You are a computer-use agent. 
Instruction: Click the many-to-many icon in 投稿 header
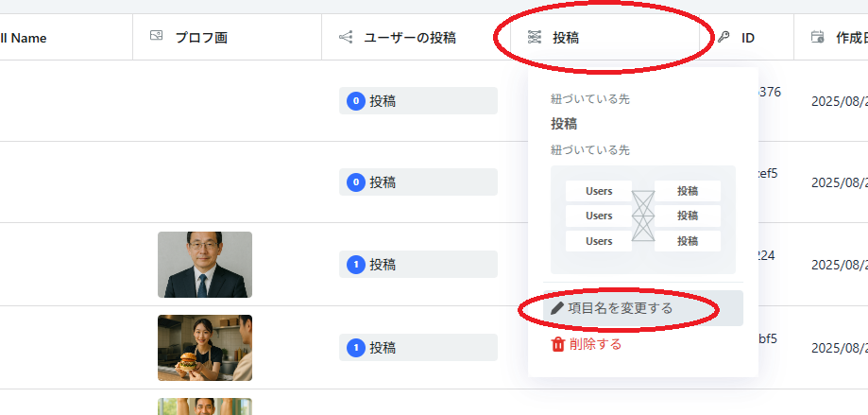point(535,38)
